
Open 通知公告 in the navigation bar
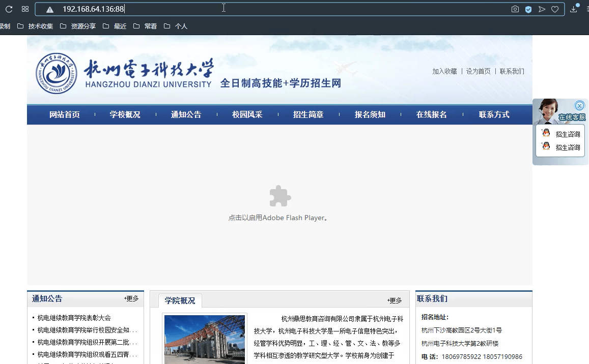coord(186,114)
